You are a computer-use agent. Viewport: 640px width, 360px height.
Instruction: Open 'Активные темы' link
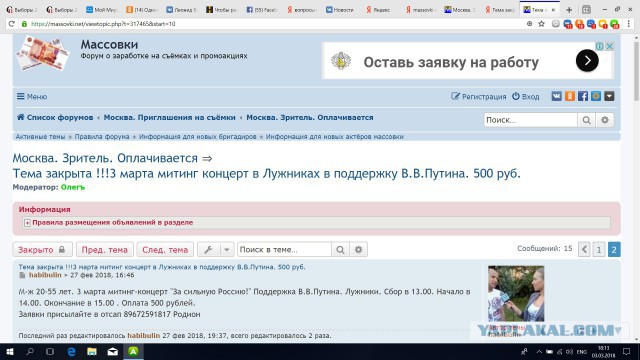[40, 136]
